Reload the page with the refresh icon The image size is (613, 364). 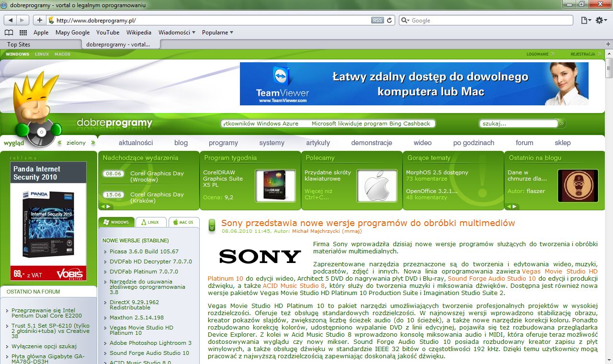pos(389,20)
